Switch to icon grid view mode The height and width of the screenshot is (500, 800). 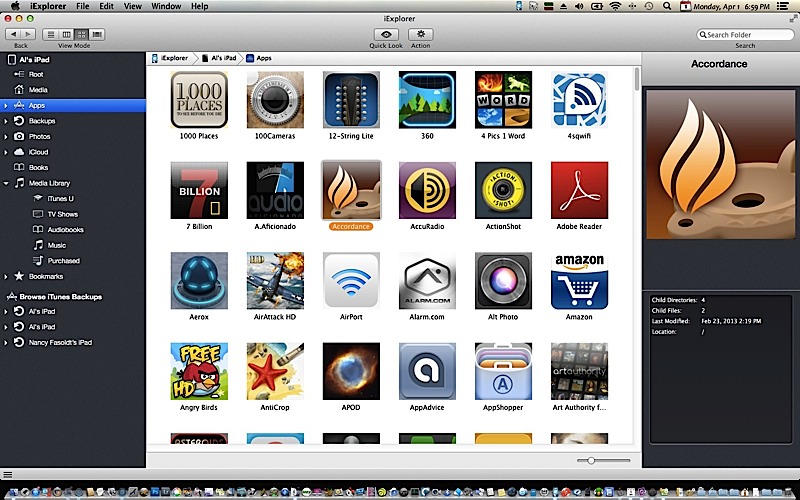pos(81,34)
